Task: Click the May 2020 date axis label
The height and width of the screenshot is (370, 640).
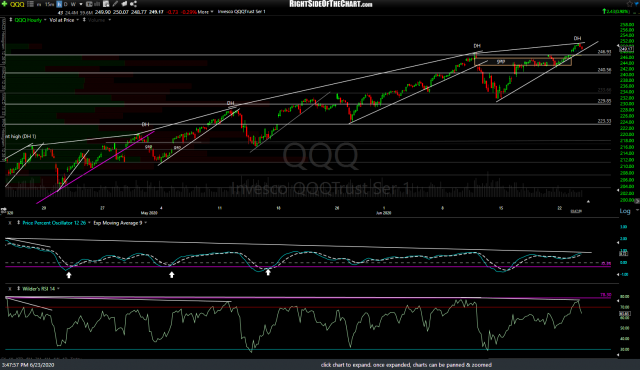Action: coord(149,213)
